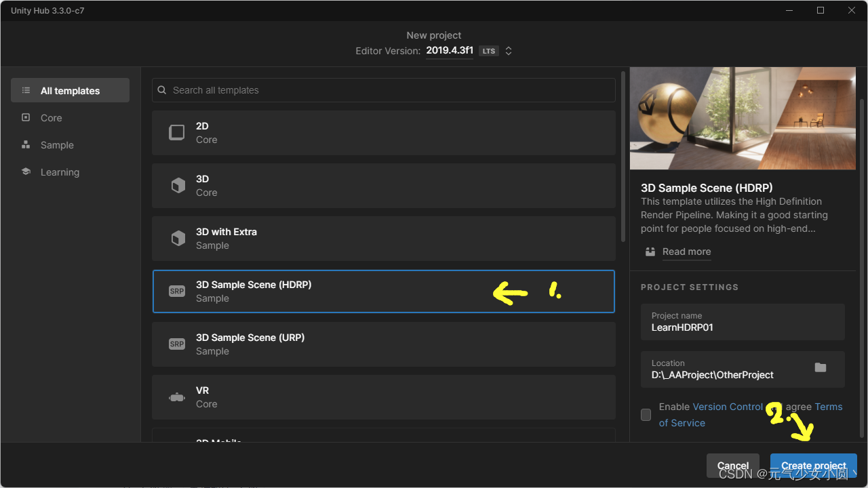Click the 3D Sample Scene (HDRP) heading

(x=707, y=188)
